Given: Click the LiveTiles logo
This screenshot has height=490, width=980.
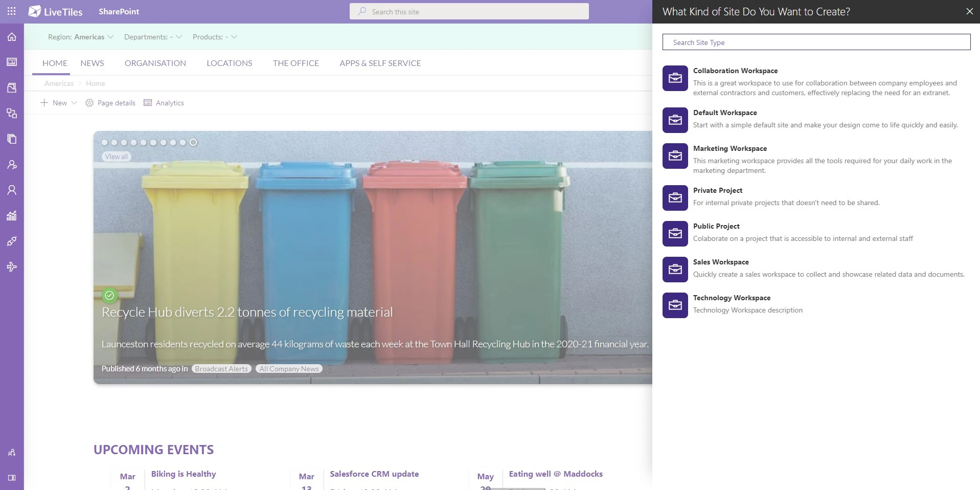Looking at the screenshot, I should point(55,11).
